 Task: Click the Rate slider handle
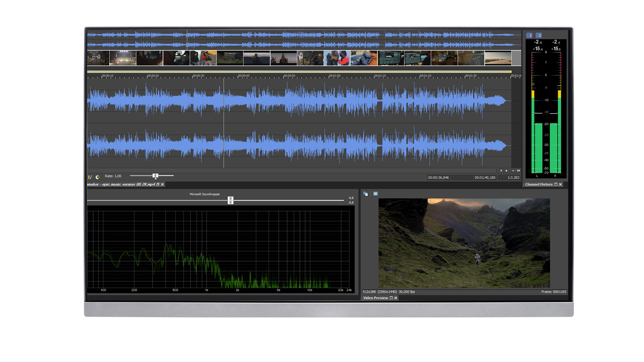tap(155, 176)
